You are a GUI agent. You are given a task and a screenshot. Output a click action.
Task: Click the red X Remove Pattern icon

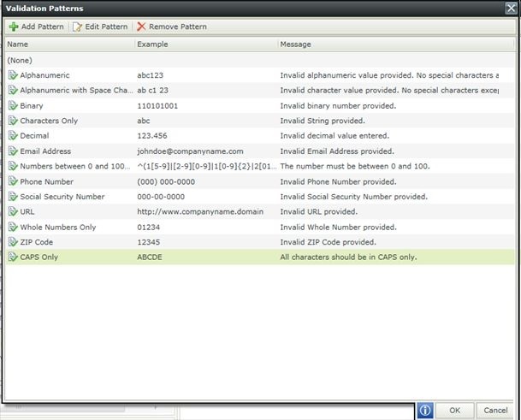(141, 27)
